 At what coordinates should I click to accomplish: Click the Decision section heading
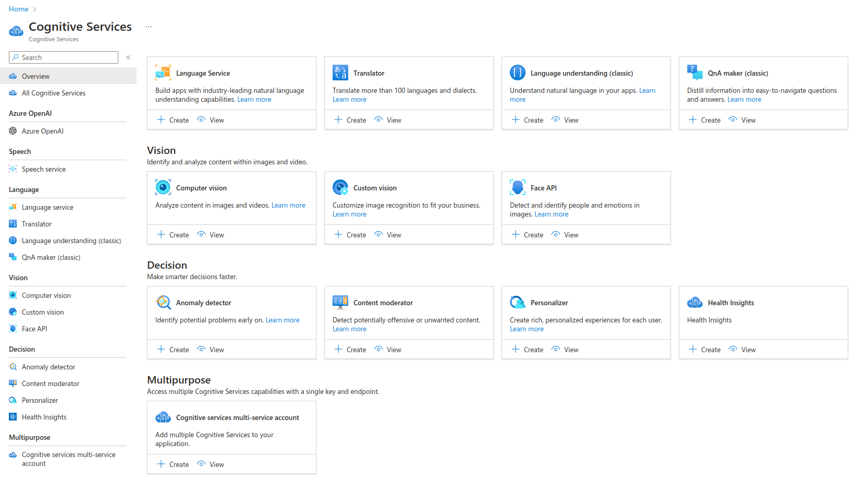(167, 265)
